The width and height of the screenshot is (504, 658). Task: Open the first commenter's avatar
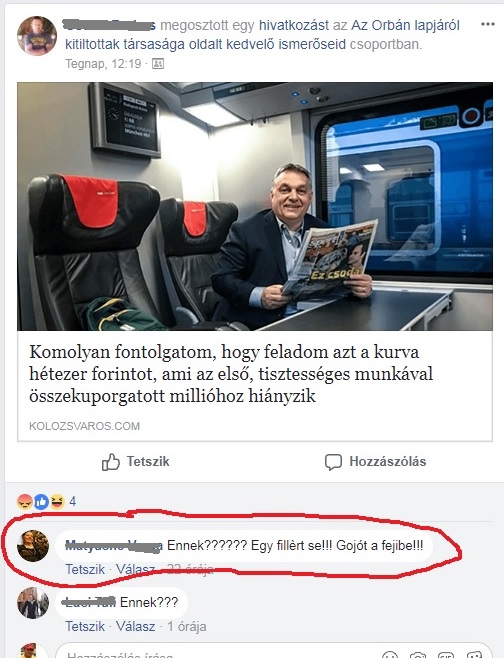(33, 546)
